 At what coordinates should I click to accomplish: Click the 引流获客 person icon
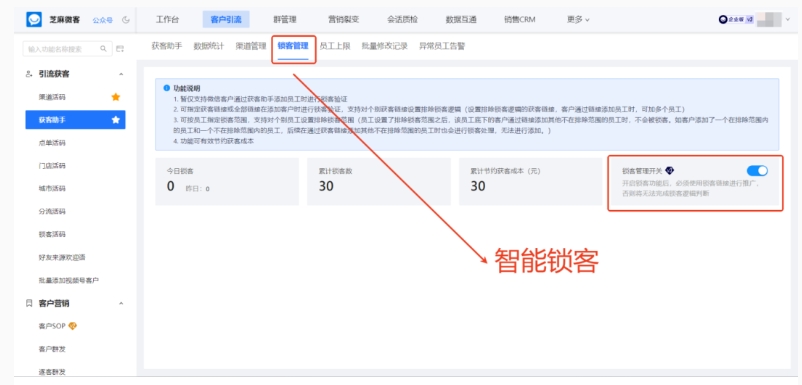click(x=29, y=74)
